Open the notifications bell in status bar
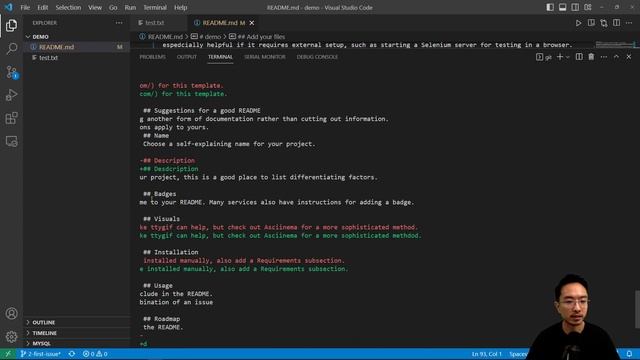Viewport: 640px width, 360px height. pyautogui.click(x=629, y=354)
